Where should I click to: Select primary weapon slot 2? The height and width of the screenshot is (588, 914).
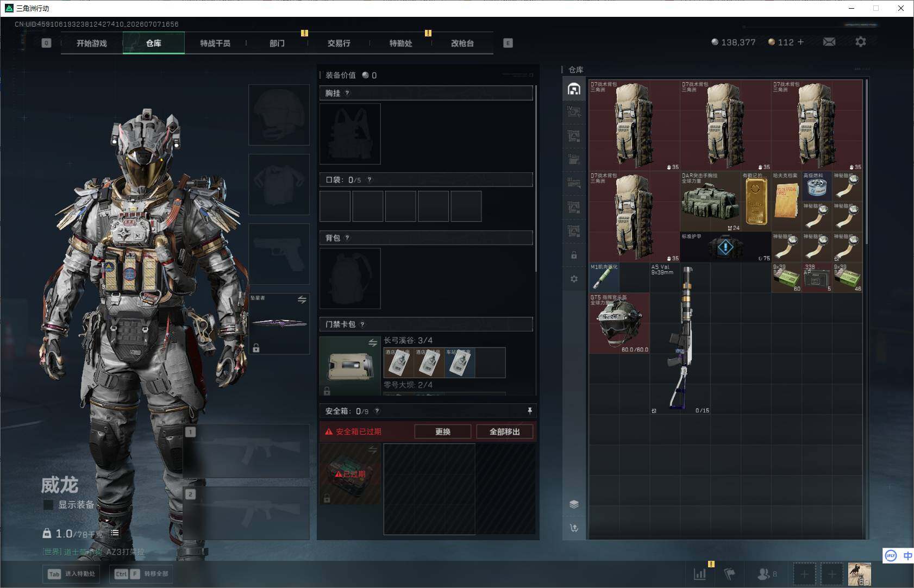tap(247, 513)
